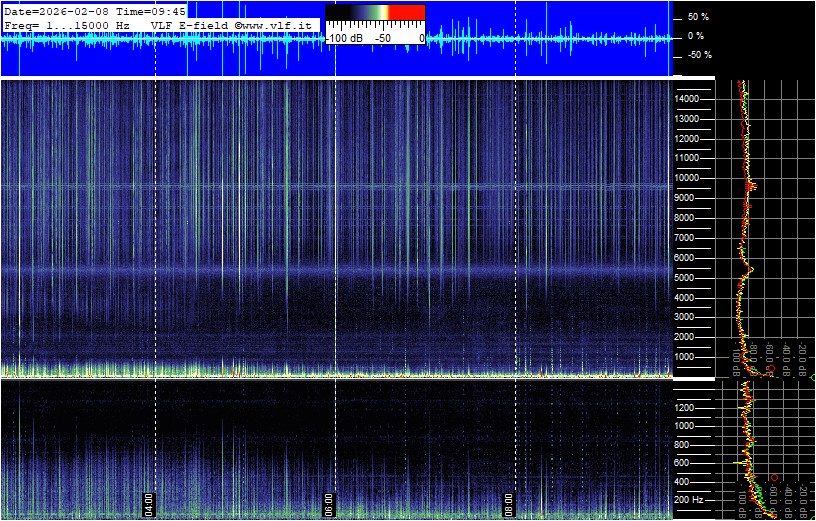Click the 200 Hz axis label
The image size is (816, 521).
click(690, 499)
